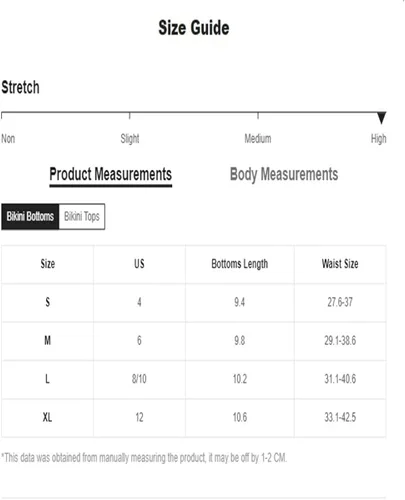Switch to Body Measurements tab

(x=284, y=174)
